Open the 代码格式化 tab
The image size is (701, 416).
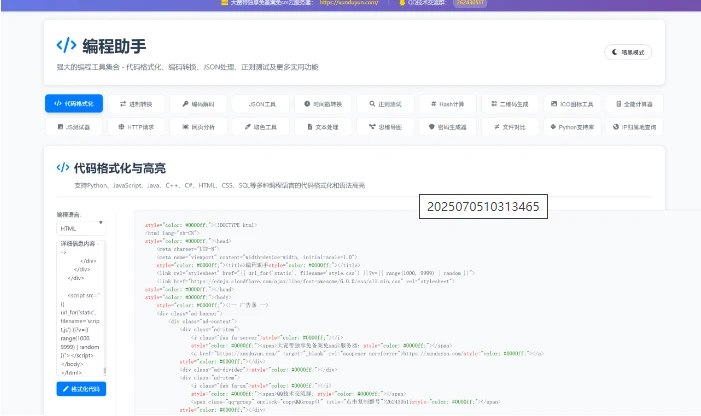pyautogui.click(x=74, y=103)
